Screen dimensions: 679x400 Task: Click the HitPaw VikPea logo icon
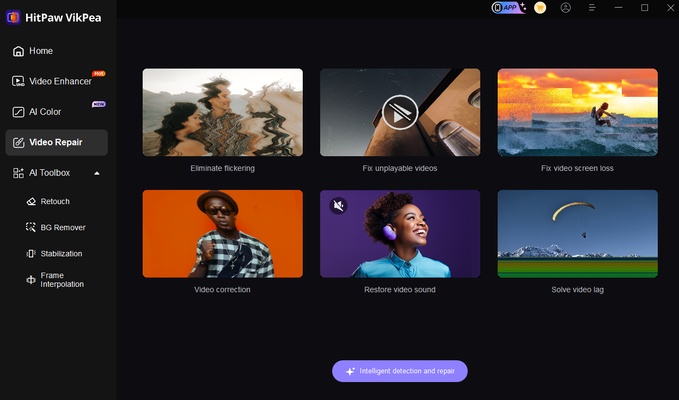[x=14, y=16]
